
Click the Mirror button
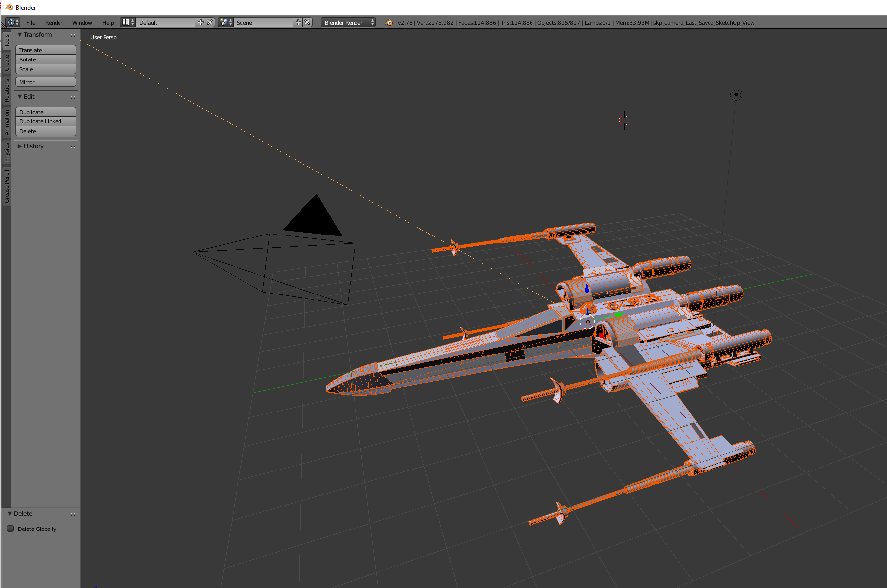tap(46, 82)
